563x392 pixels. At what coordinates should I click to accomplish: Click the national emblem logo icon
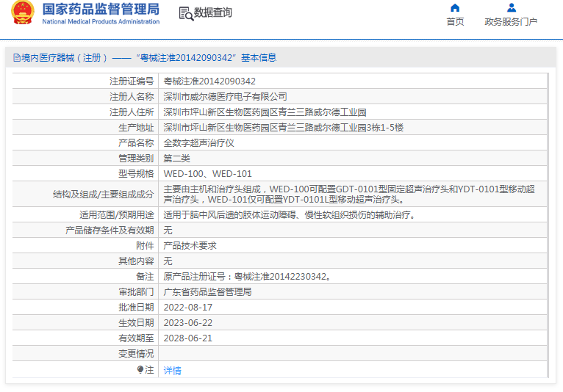click(x=23, y=12)
